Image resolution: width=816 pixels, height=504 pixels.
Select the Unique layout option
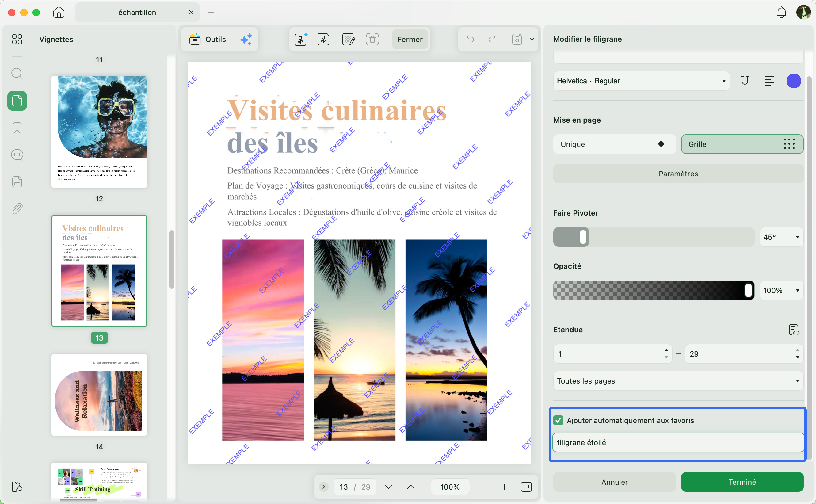click(x=614, y=144)
